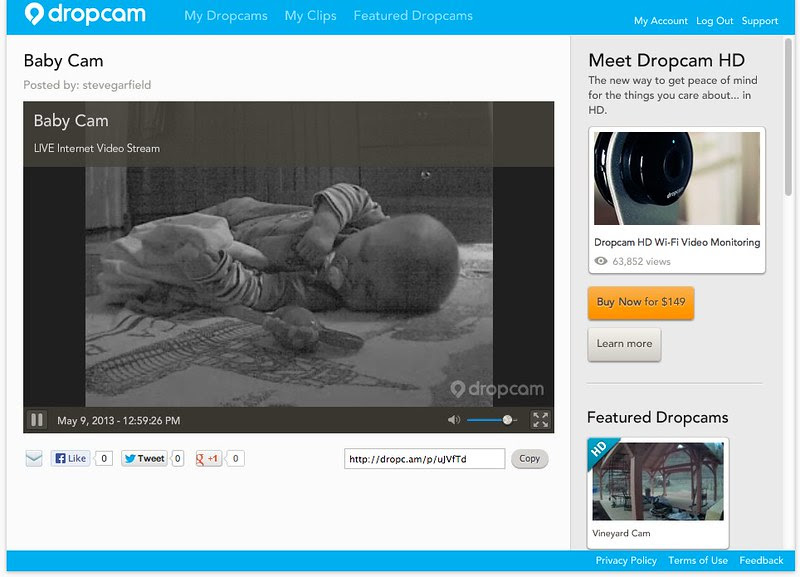Click the page vertical scrollbar

789,117
